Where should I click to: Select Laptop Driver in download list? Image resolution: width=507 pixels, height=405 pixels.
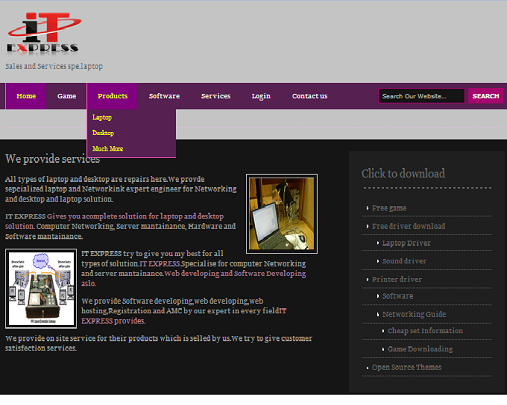[x=406, y=243]
